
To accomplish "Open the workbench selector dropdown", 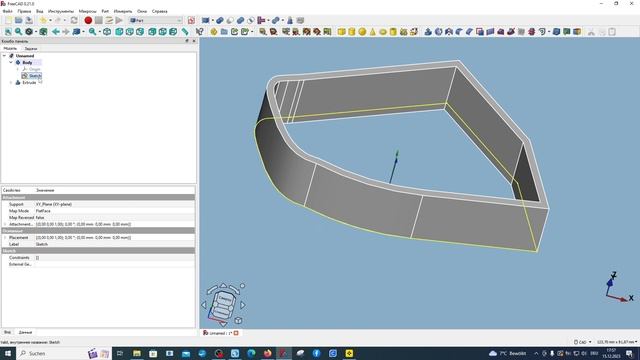I will coord(156,20).
